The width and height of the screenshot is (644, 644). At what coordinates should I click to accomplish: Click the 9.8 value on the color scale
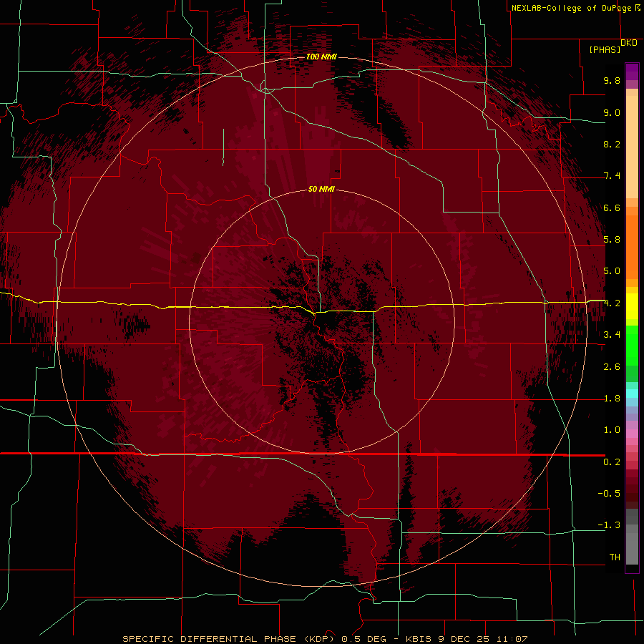point(612,80)
